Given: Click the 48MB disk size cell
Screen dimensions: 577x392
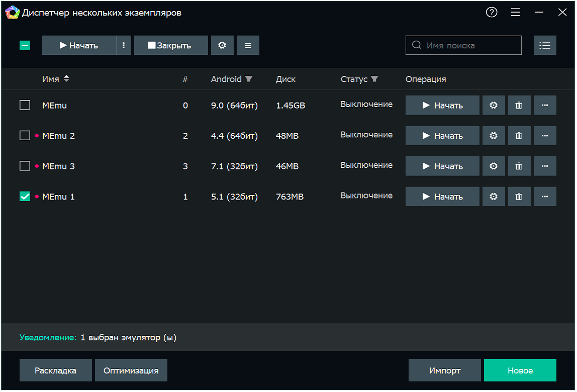Looking at the screenshot, I should click(x=287, y=136).
